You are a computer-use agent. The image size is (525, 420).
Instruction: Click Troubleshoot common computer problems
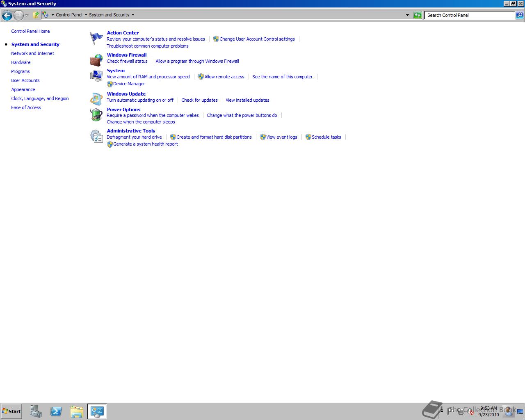148,46
